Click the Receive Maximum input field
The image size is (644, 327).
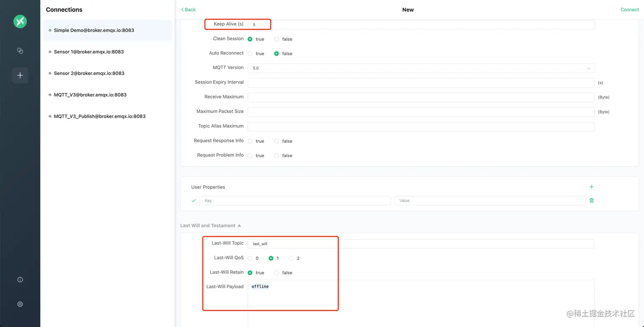[x=421, y=97]
